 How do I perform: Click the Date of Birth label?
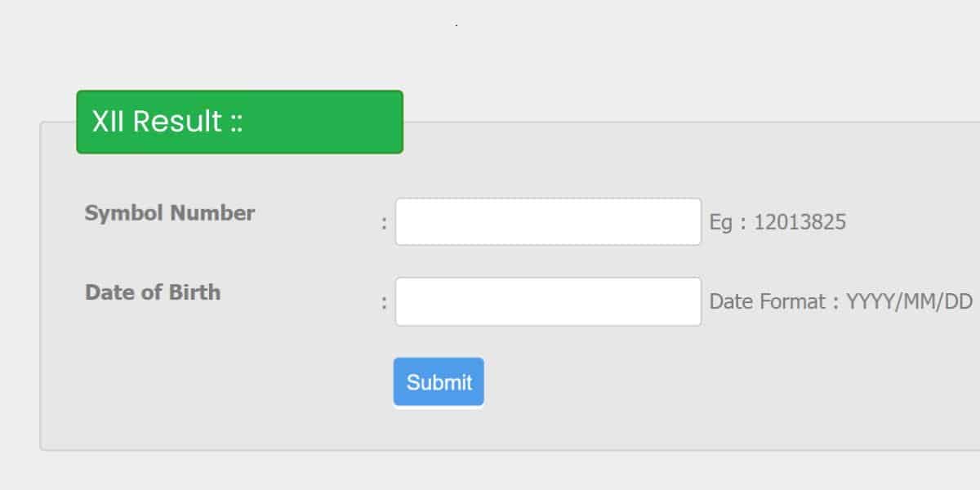point(153,292)
